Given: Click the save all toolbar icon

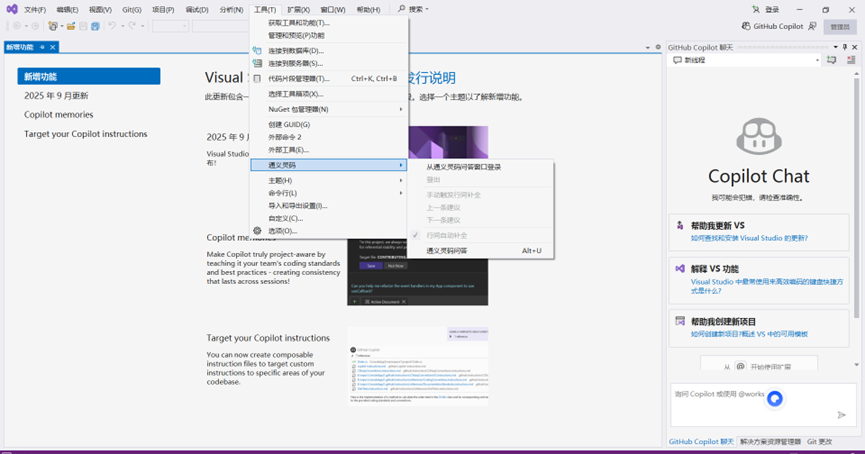Looking at the screenshot, I should pos(95,26).
